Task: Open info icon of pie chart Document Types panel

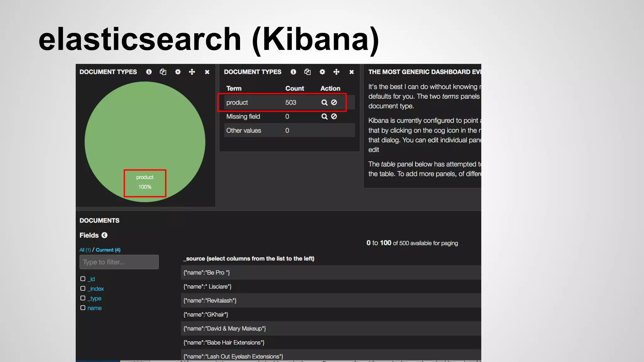Action: [x=149, y=72]
